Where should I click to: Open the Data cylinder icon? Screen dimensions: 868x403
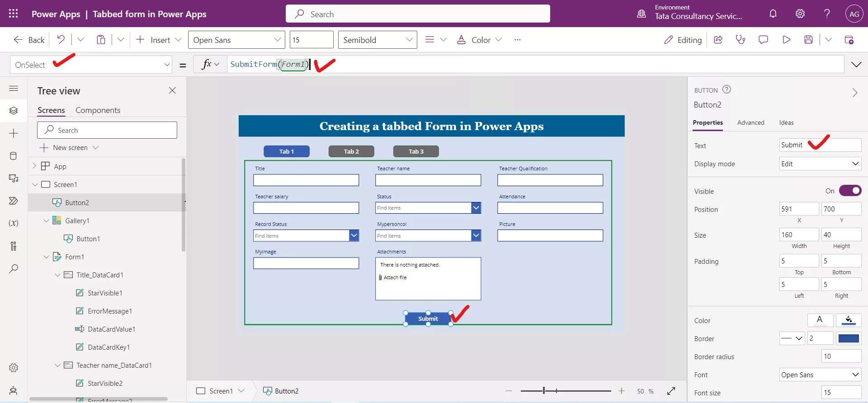point(14,156)
